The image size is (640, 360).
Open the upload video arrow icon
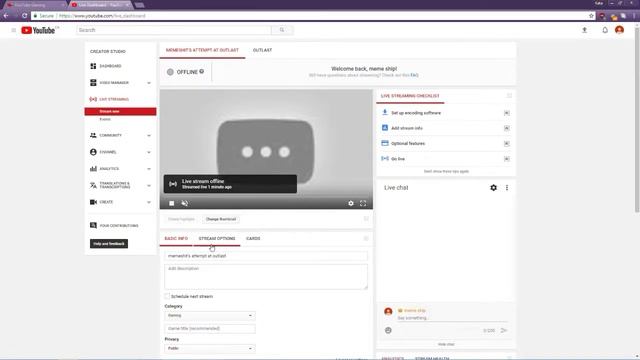(x=584, y=30)
